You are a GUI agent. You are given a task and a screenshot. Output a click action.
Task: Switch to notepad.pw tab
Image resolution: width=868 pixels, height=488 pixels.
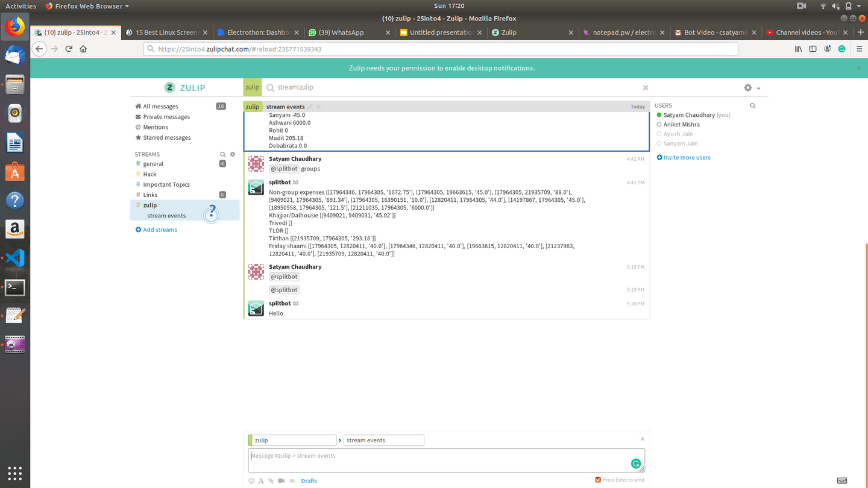click(x=624, y=33)
